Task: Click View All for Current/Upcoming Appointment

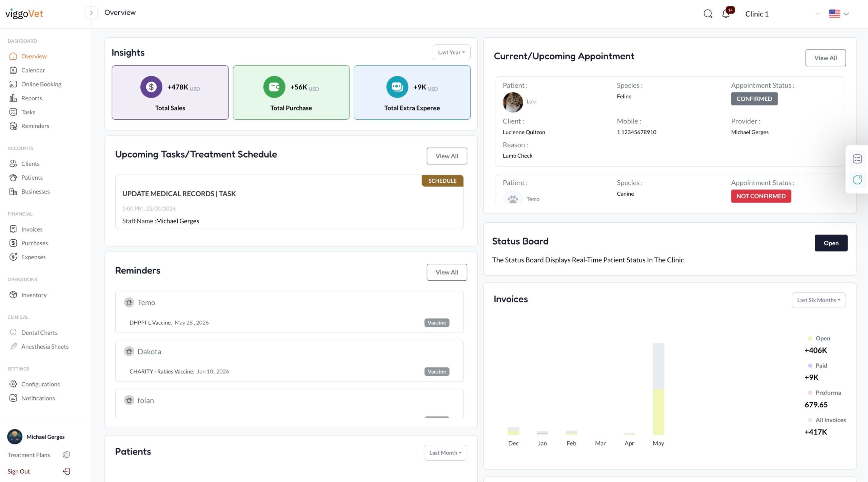Action: tap(825, 58)
